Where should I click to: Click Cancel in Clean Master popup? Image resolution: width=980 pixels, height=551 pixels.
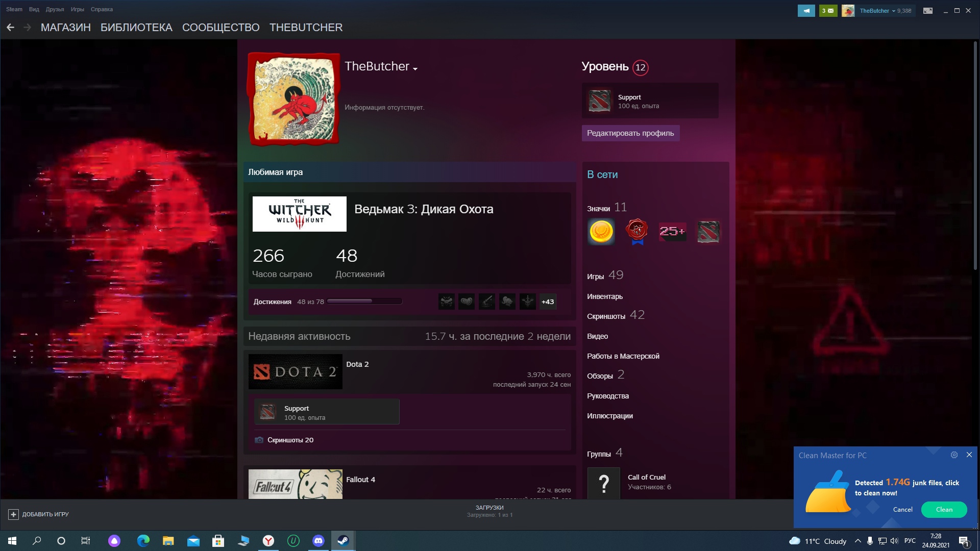click(902, 509)
